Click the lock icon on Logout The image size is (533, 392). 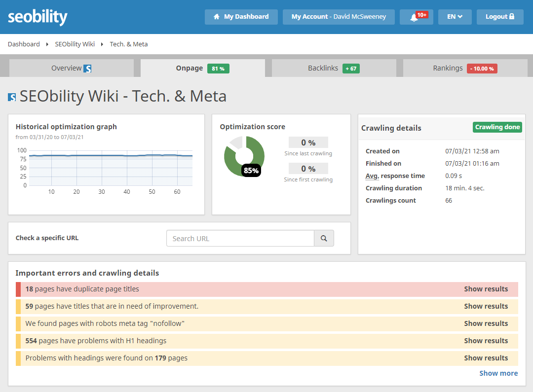pos(512,17)
